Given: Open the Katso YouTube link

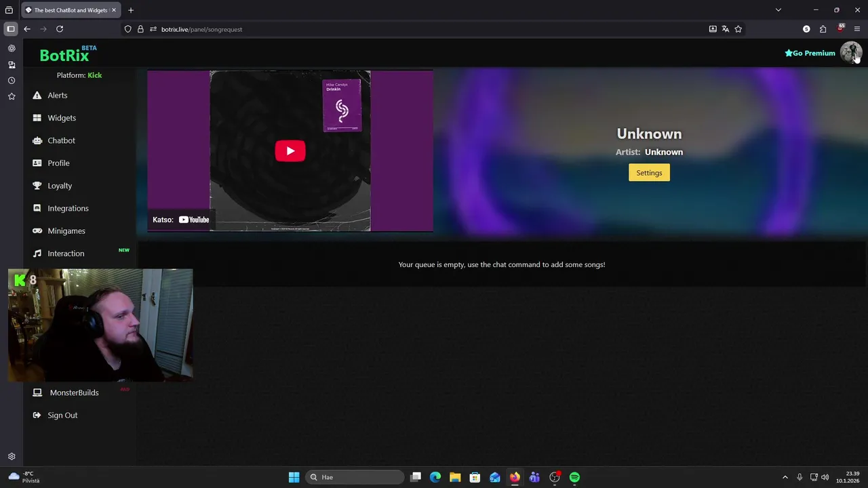Looking at the screenshot, I should [x=181, y=220].
